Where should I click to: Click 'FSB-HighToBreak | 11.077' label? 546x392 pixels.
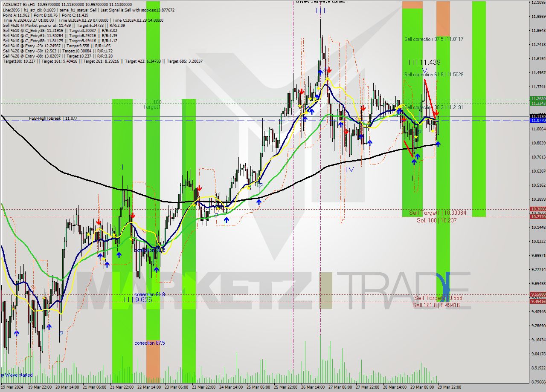click(53, 118)
